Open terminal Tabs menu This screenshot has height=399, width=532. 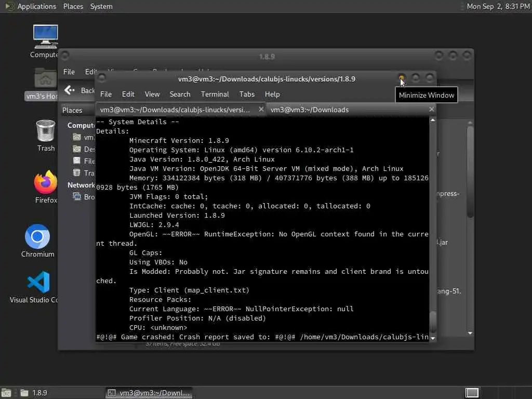tap(247, 95)
